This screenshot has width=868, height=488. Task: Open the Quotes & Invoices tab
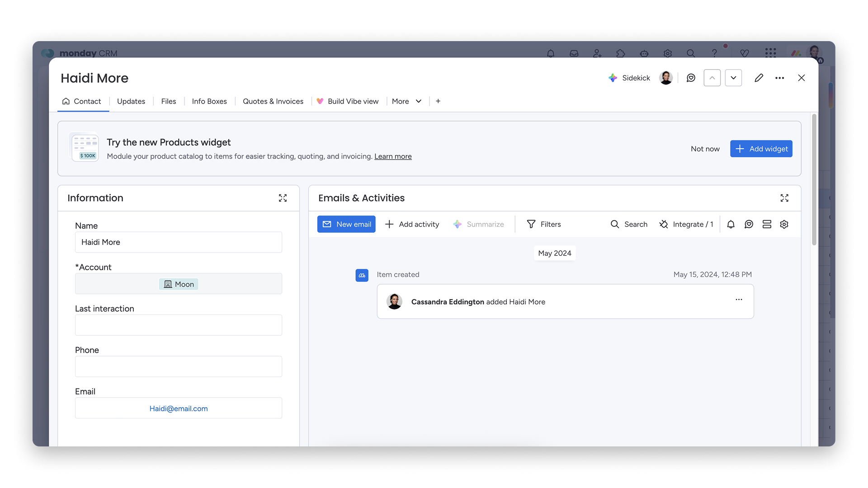click(x=273, y=101)
